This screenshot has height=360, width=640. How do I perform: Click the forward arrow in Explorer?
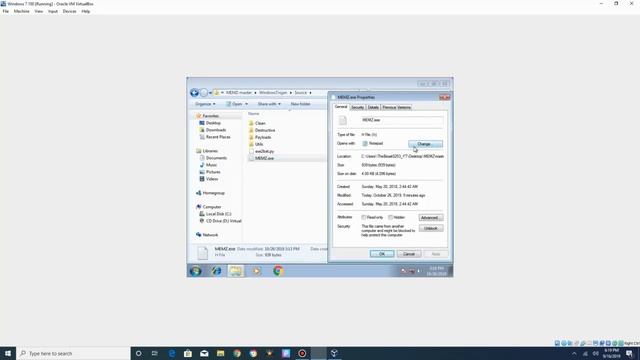(x=204, y=93)
